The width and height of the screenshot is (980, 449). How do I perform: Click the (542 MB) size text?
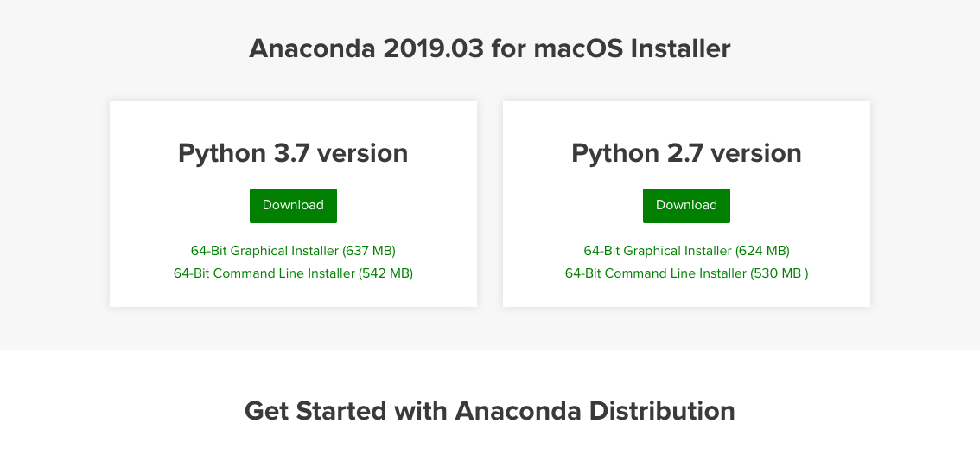[385, 273]
